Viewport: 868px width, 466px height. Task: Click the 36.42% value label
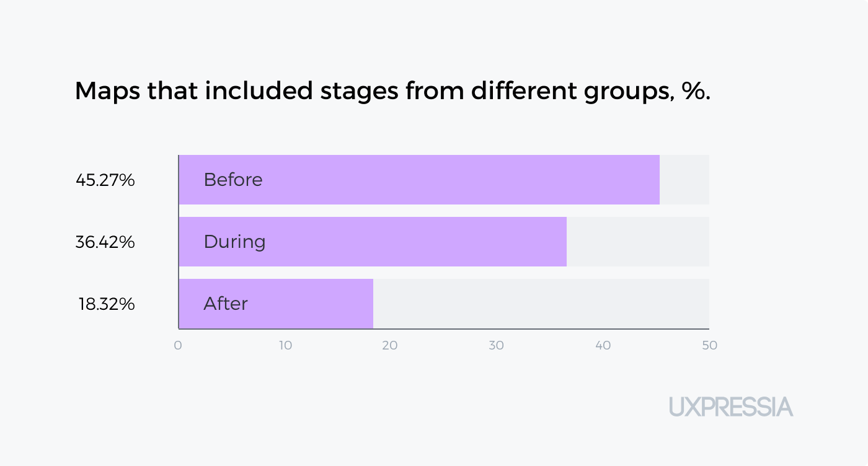point(105,242)
